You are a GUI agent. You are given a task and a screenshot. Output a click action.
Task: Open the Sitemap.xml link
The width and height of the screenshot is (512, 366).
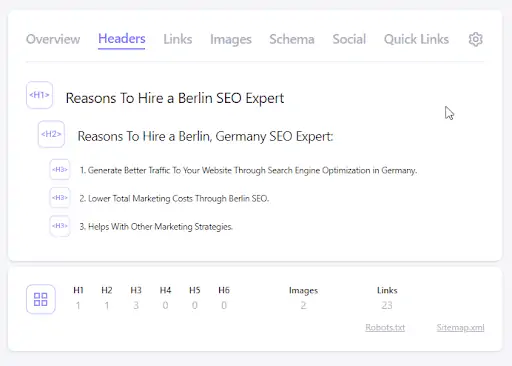(x=460, y=327)
